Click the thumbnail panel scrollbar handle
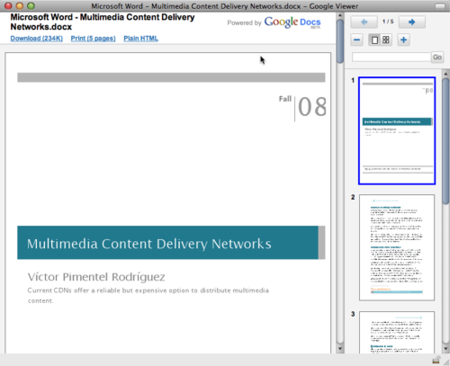The height and width of the screenshot is (366, 450). pos(446,141)
